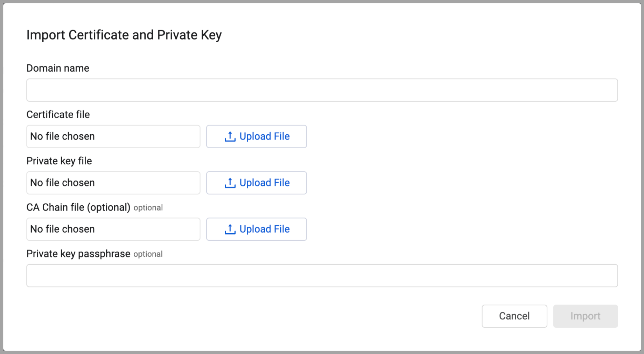Click the Private key file label
Image resolution: width=644 pixels, height=354 pixels.
coord(59,161)
